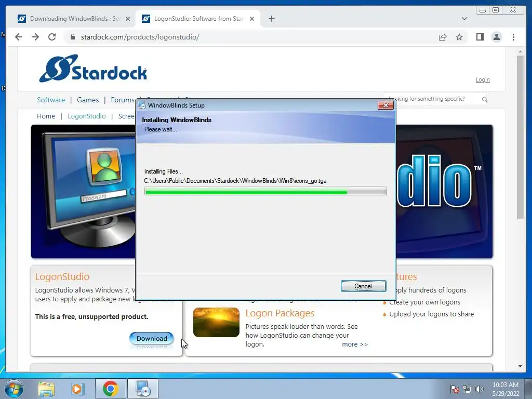
Task: Click the WindowBlinds Setup title icon
Action: click(142, 105)
